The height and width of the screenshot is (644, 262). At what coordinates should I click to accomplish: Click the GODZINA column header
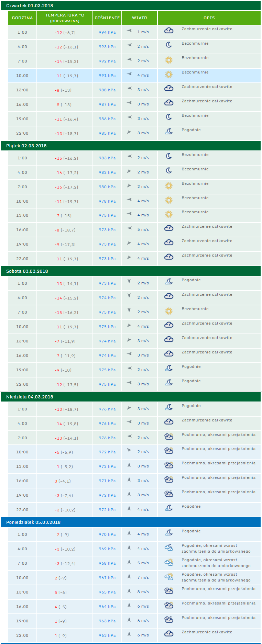[x=22, y=18]
